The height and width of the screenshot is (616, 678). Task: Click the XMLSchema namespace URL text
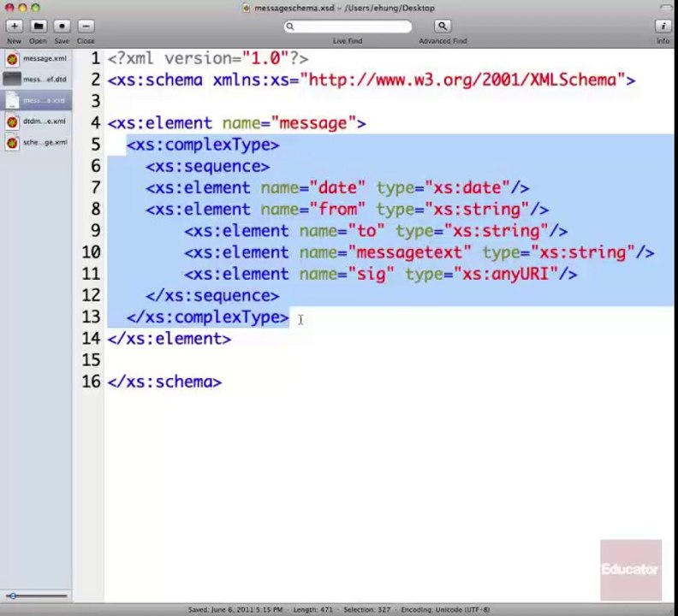[x=463, y=80]
